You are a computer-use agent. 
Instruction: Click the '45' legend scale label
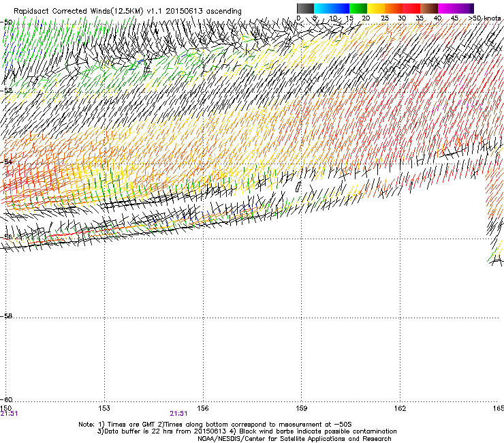[x=454, y=18]
